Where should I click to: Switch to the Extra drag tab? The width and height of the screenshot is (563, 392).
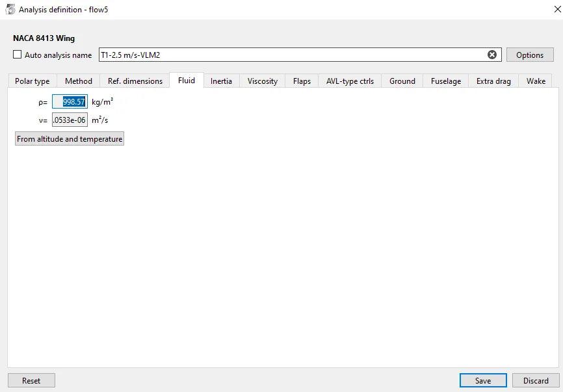click(493, 81)
